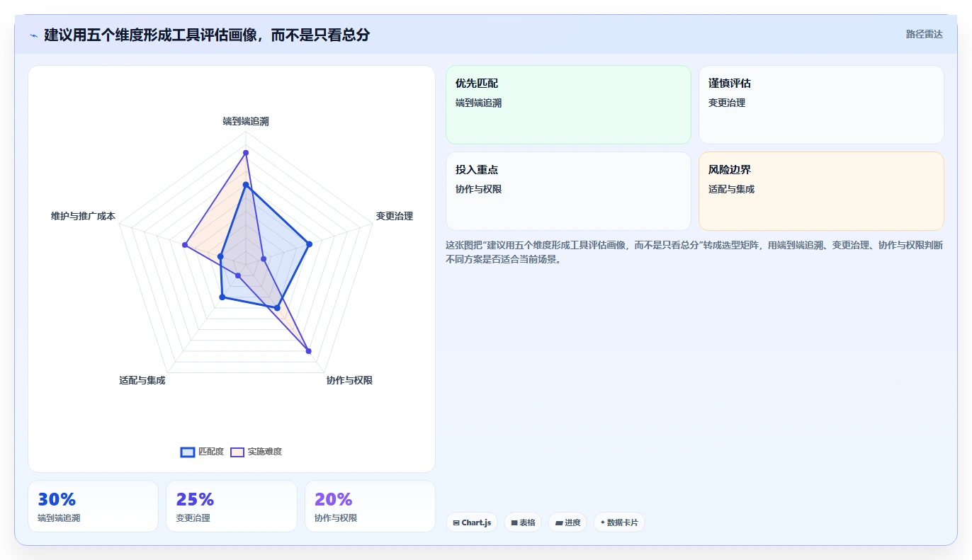Click 实施难度 data point on 协作与权限 axis
972x560 pixels.
point(308,350)
